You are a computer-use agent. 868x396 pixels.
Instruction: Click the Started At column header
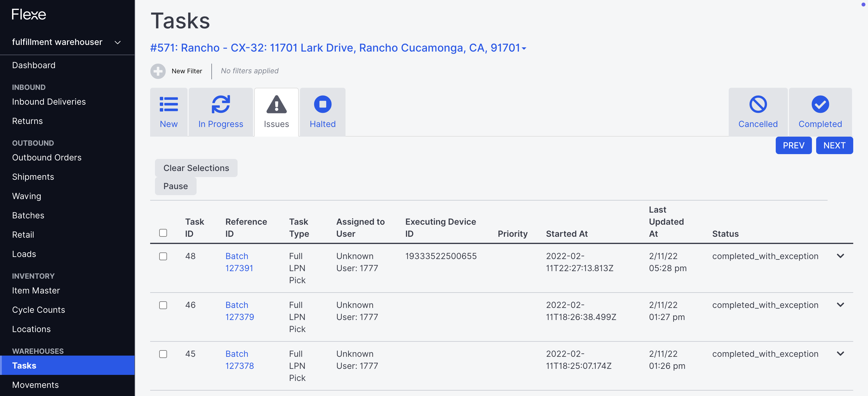(x=567, y=234)
